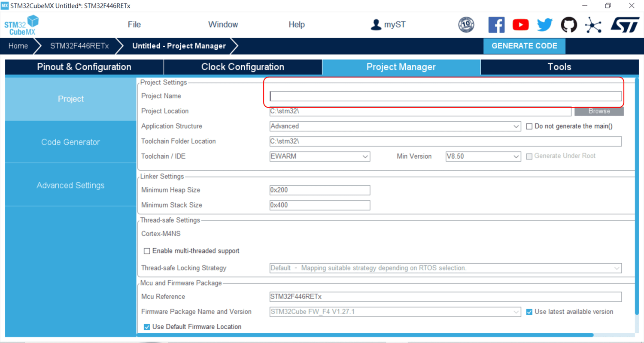
Task: Open the Twitter bird icon link
Action: point(545,25)
